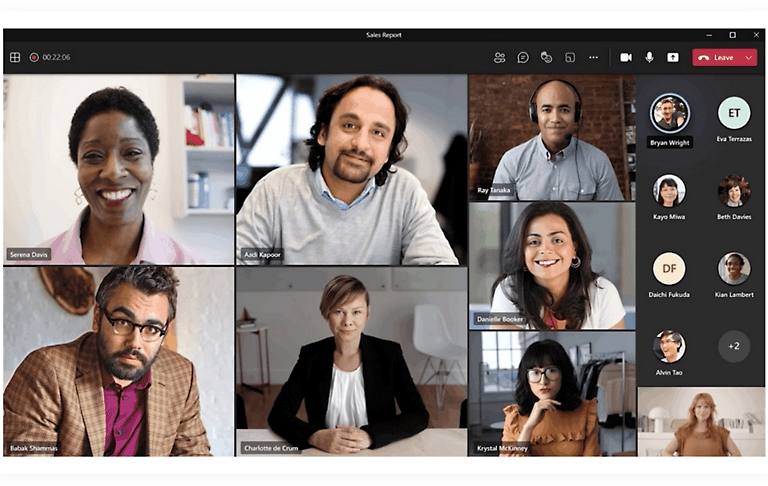Image resolution: width=768 pixels, height=486 pixels.
Task: Select Danielle Booker video tile
Action: pyautogui.click(x=552, y=266)
